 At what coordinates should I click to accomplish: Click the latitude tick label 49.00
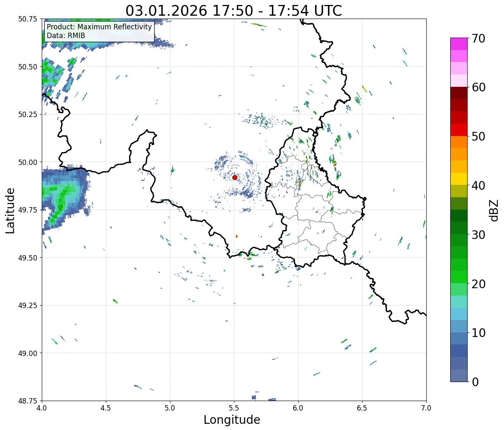pos(28,353)
